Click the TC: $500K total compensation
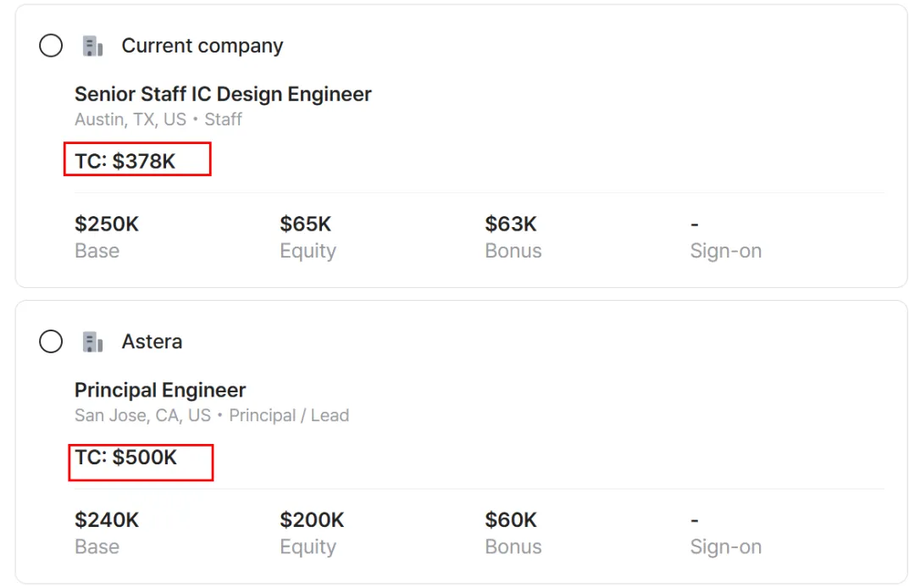 [x=126, y=458]
